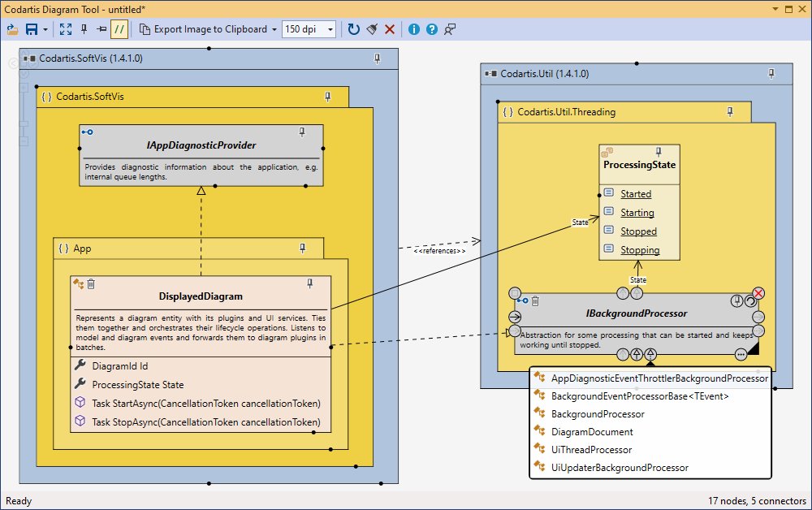The image size is (812, 510).
Task: Click the 'Task StopAsync' method row
Action: (x=201, y=422)
